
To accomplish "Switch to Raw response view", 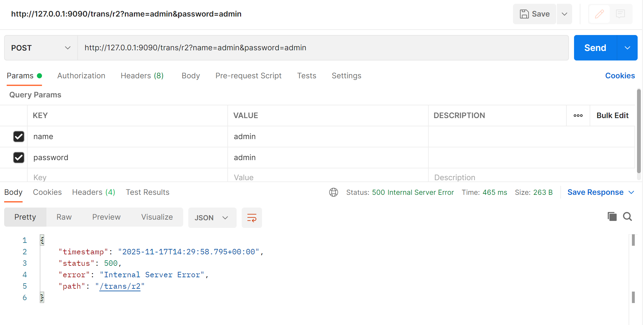I will pos(64,217).
